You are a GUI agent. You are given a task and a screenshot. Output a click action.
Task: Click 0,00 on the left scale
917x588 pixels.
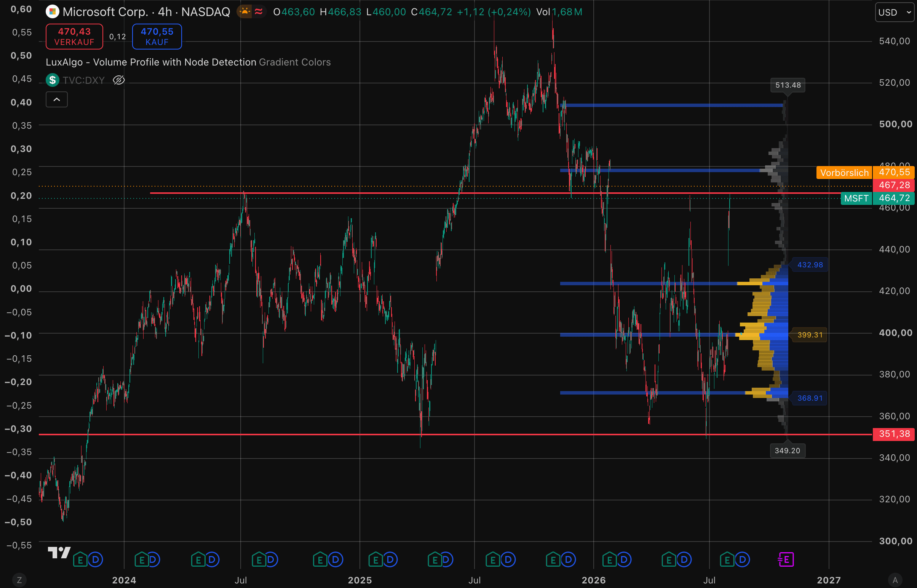[21, 289]
